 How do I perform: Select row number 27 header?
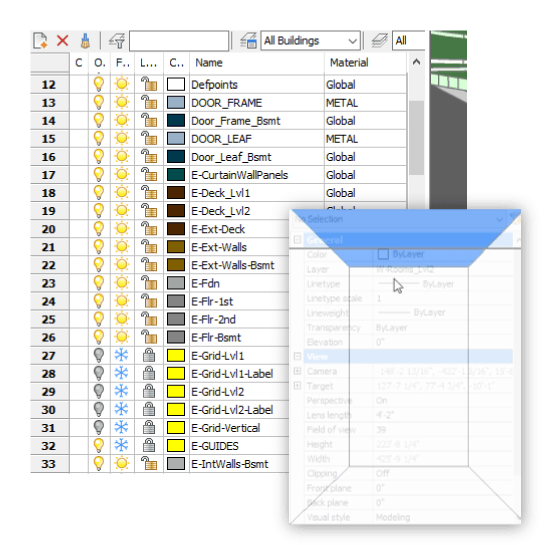49,356
